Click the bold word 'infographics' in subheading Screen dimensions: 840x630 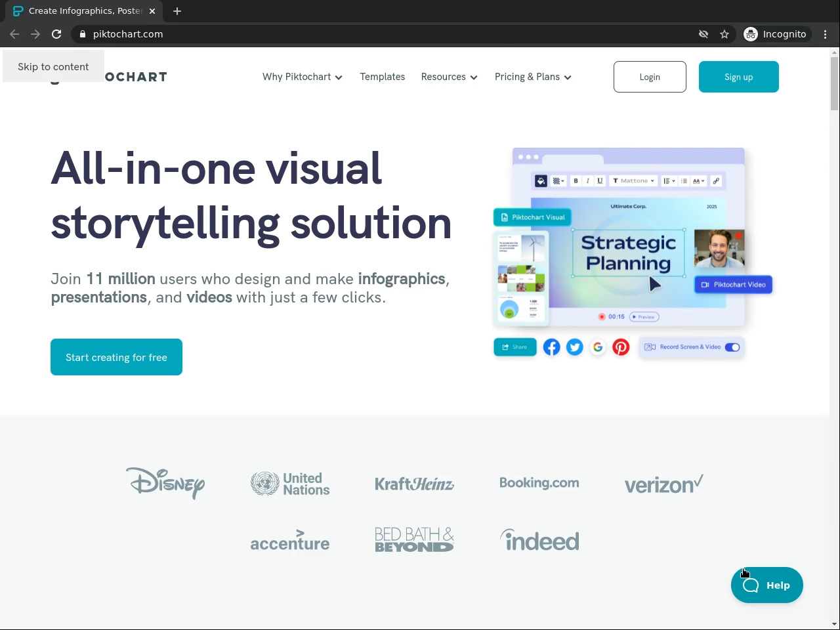[402, 279]
